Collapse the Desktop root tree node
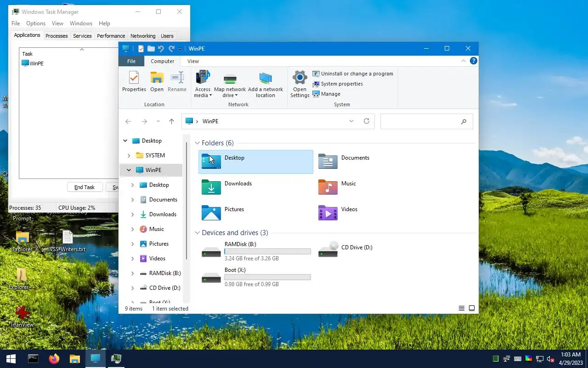This screenshot has width=588, height=368. (x=125, y=141)
